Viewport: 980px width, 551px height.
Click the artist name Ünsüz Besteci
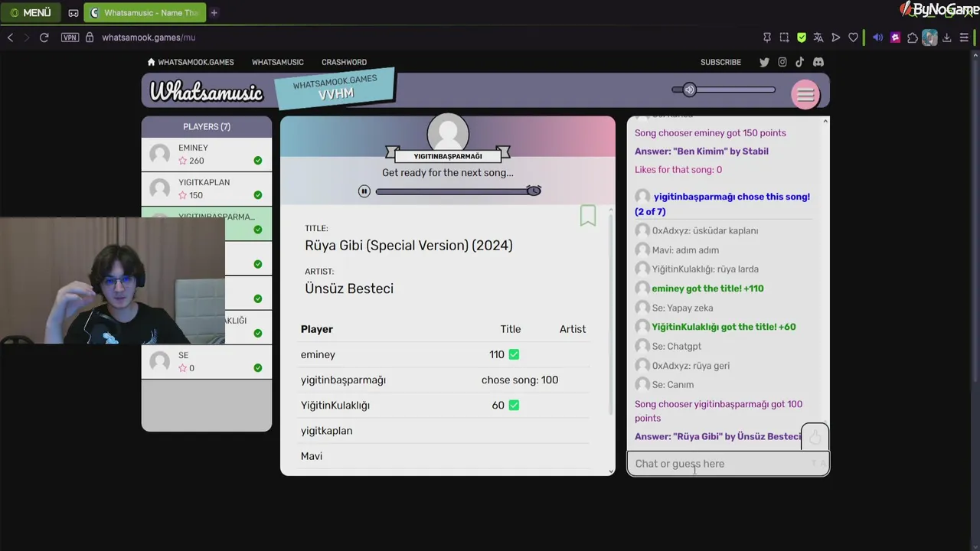pos(349,289)
